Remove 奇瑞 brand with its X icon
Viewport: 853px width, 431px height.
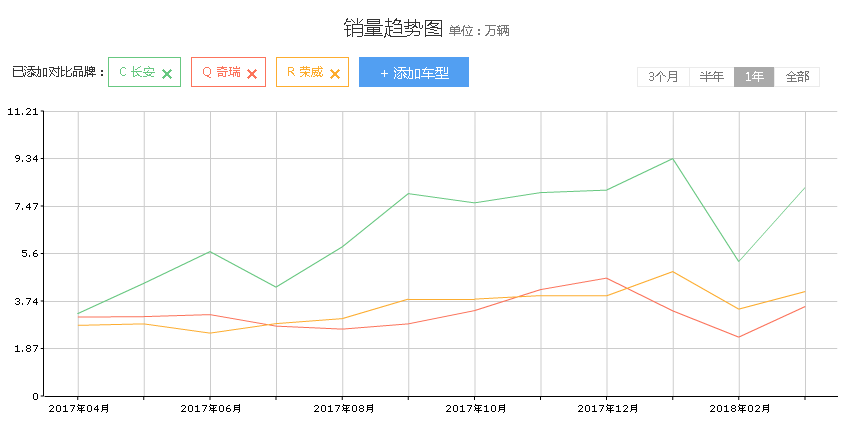pyautogui.click(x=252, y=73)
